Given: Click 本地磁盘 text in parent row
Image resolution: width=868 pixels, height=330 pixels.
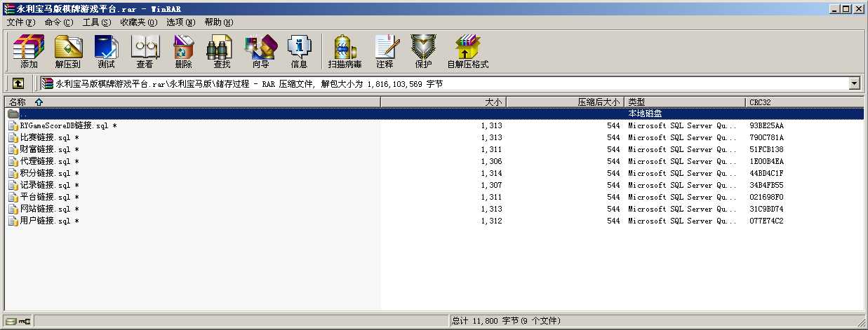Looking at the screenshot, I should (645, 114).
